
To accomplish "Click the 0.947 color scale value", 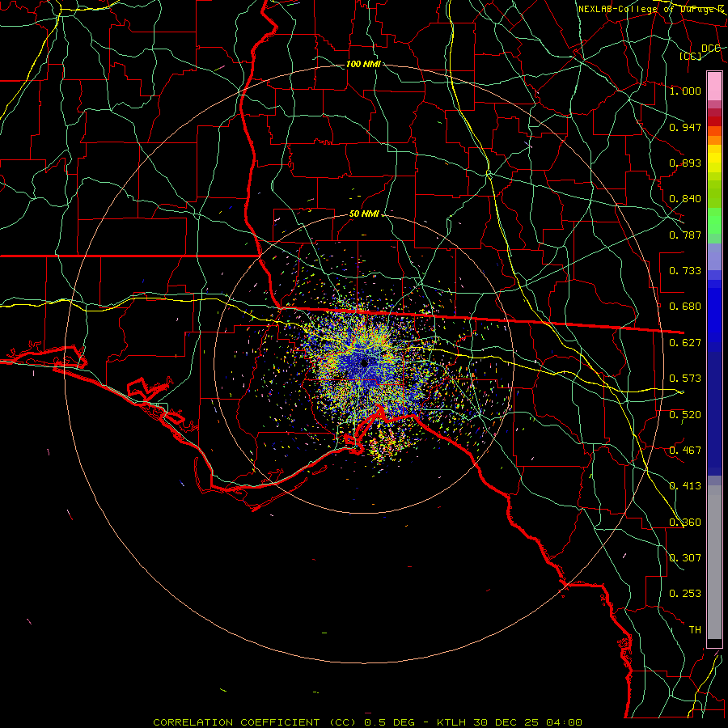I will pos(685,127).
